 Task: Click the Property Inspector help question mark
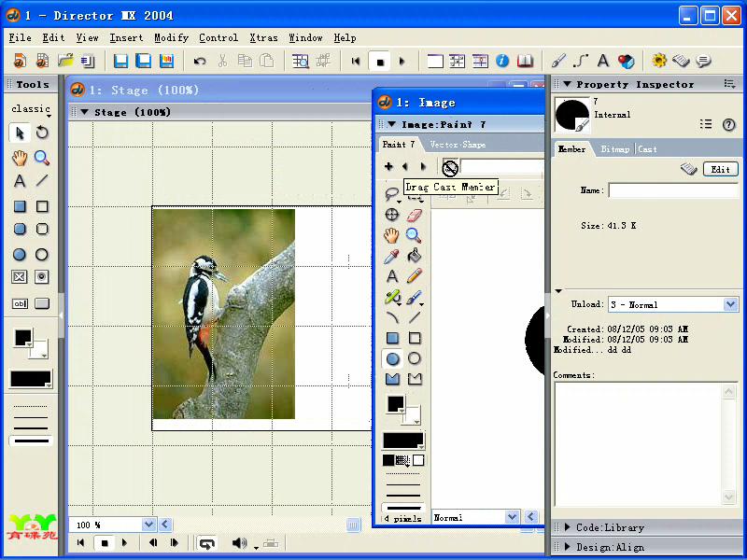click(728, 124)
